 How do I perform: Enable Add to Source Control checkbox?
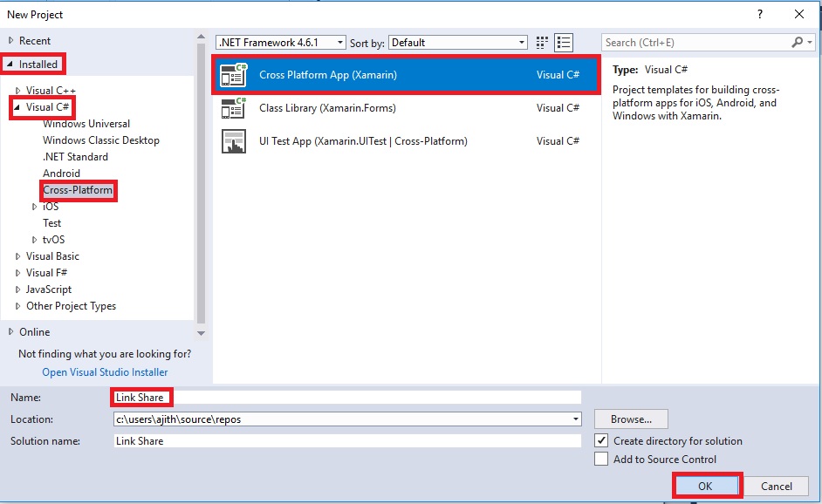[x=601, y=459]
